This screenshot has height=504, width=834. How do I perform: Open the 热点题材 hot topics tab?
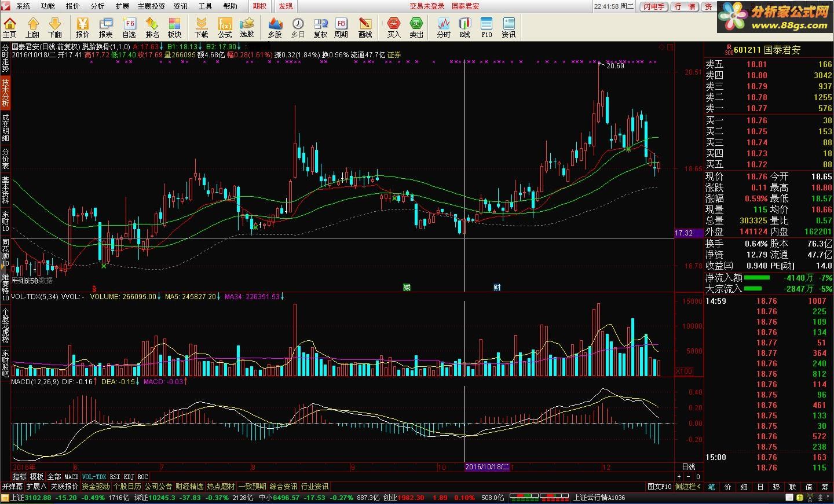click(x=221, y=487)
